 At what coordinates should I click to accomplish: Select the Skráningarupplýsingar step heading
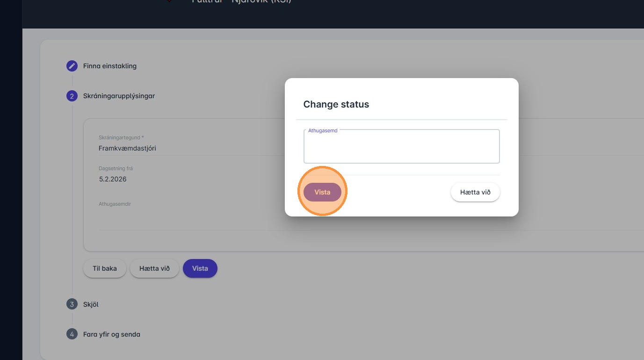tap(119, 96)
